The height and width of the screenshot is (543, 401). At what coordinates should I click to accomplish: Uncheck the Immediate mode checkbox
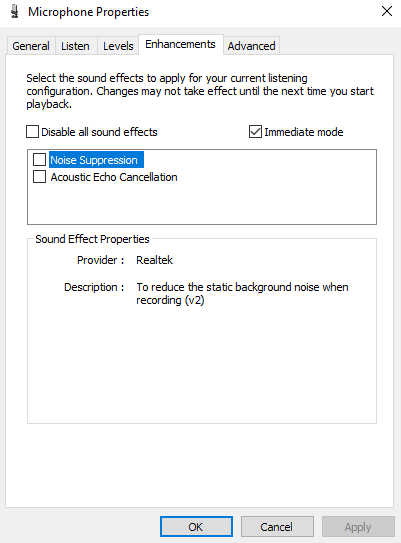[255, 132]
